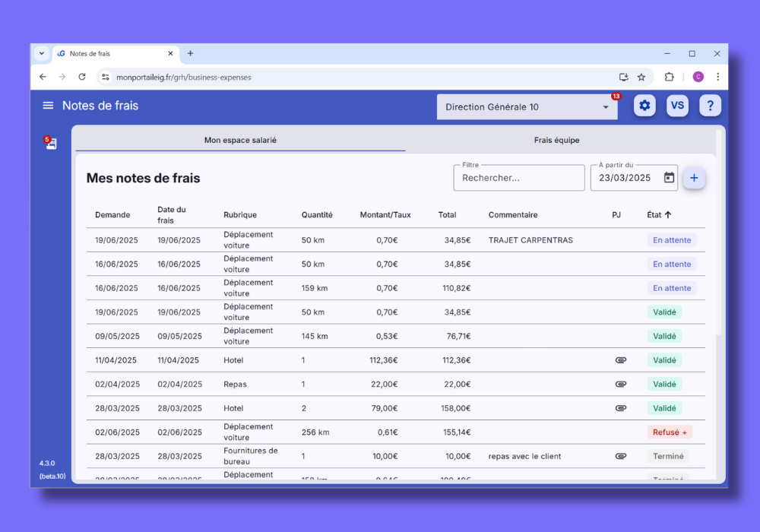Click the Mes notes de frais heading
The width and height of the screenshot is (760, 532).
(x=143, y=178)
